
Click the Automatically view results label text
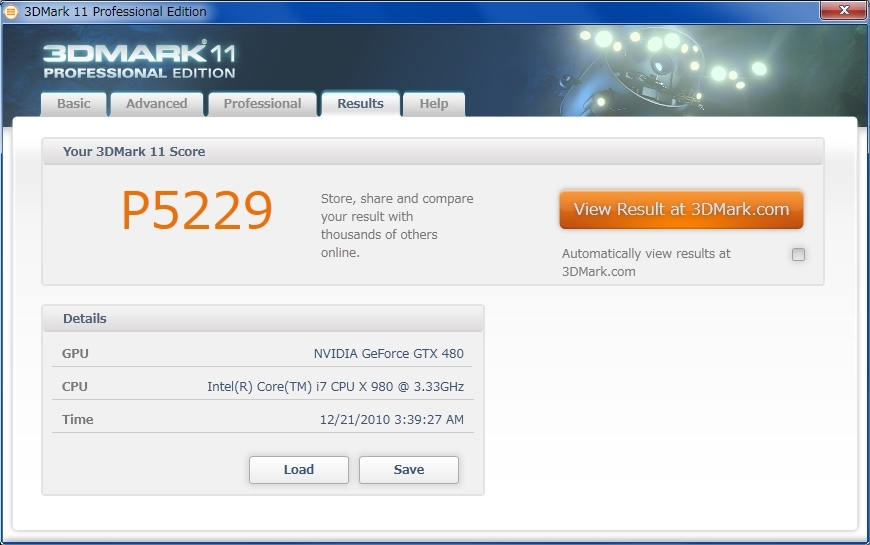click(x=646, y=263)
